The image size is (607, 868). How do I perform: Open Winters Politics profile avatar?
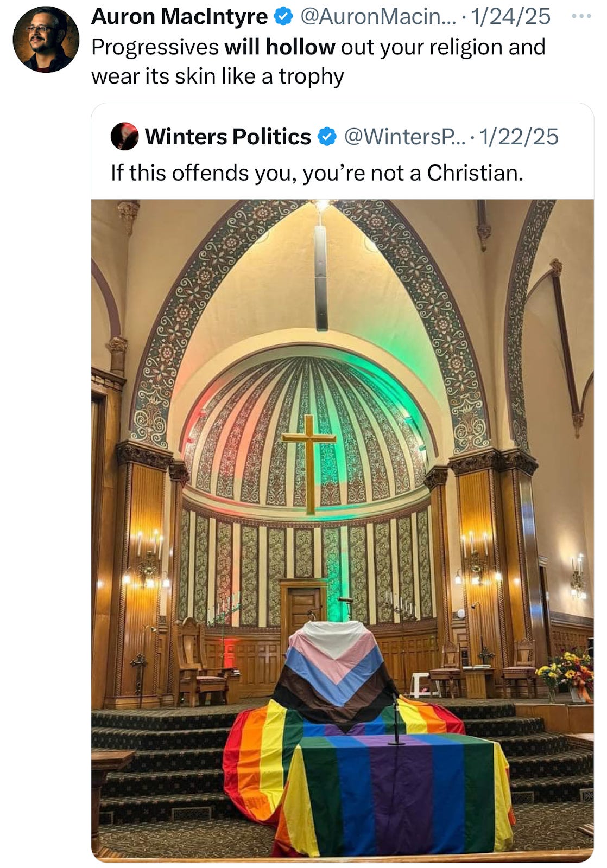(124, 136)
